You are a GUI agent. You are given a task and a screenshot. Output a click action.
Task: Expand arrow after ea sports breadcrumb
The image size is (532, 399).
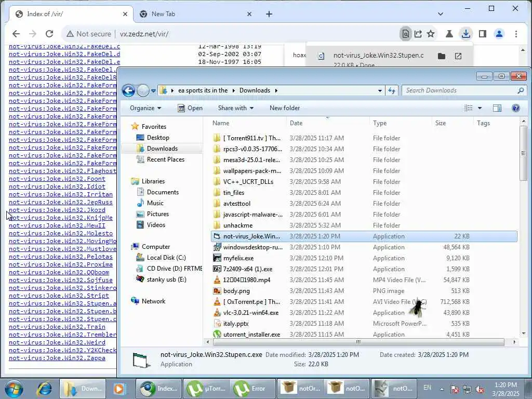pos(233,90)
